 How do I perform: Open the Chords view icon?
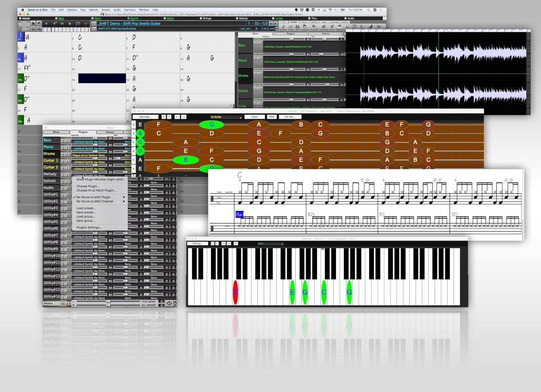point(291,28)
